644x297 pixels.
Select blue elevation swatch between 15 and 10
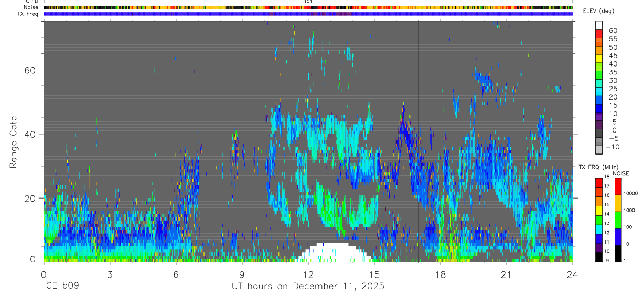(599, 107)
